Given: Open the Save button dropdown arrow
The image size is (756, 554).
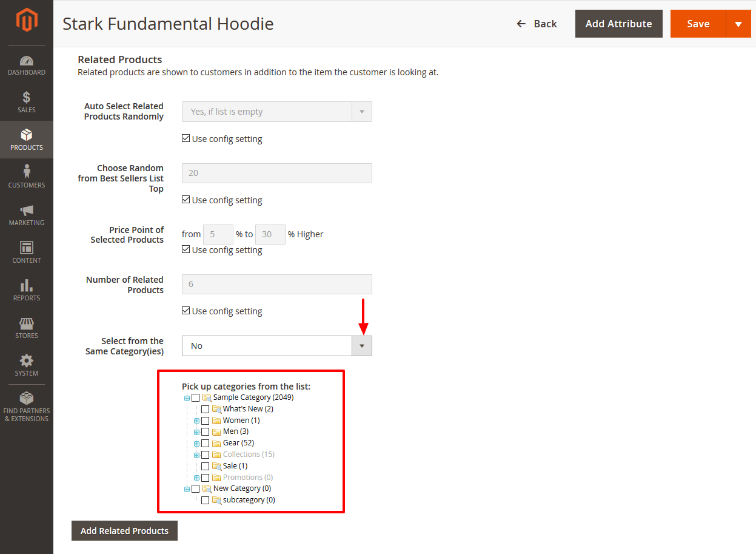Looking at the screenshot, I should (738, 24).
